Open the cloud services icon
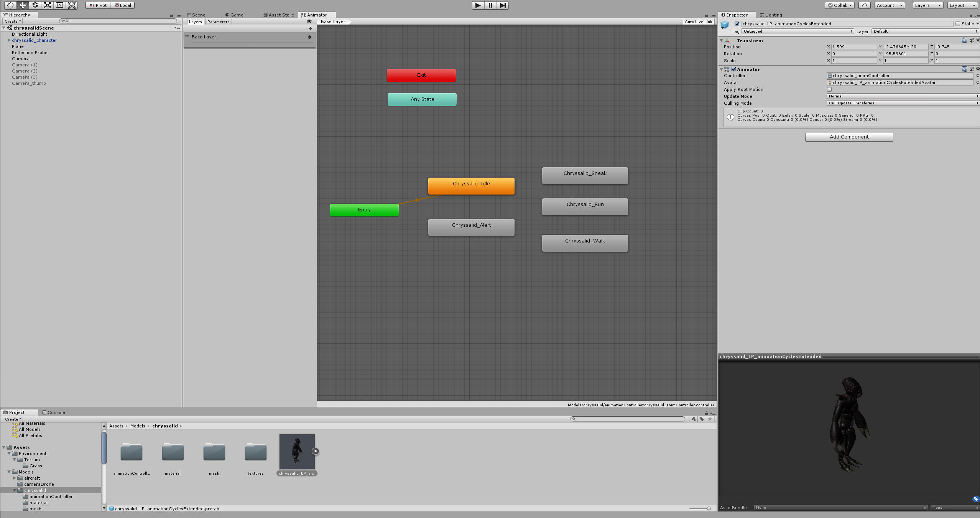Image resolution: width=980 pixels, height=518 pixels. (x=865, y=5)
